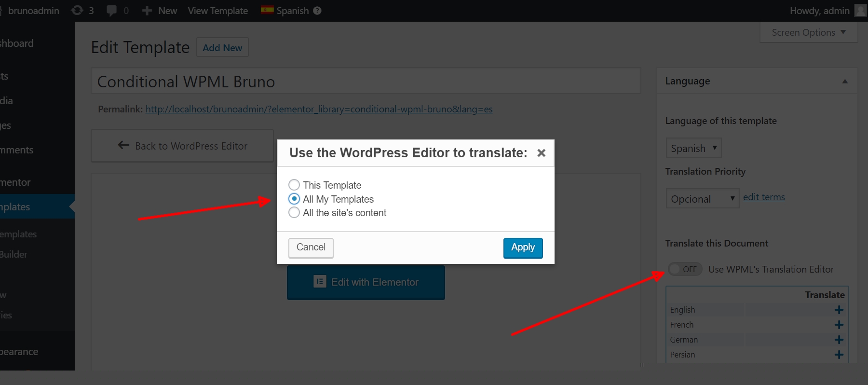868x385 pixels.
Task: Toggle Use WPML's Translation Editor switch
Action: 685,269
